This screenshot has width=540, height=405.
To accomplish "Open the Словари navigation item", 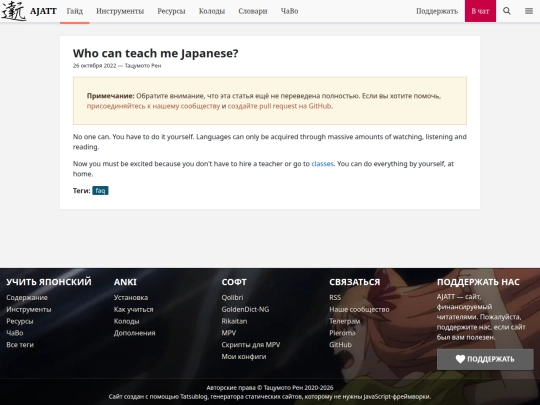I will click(253, 11).
